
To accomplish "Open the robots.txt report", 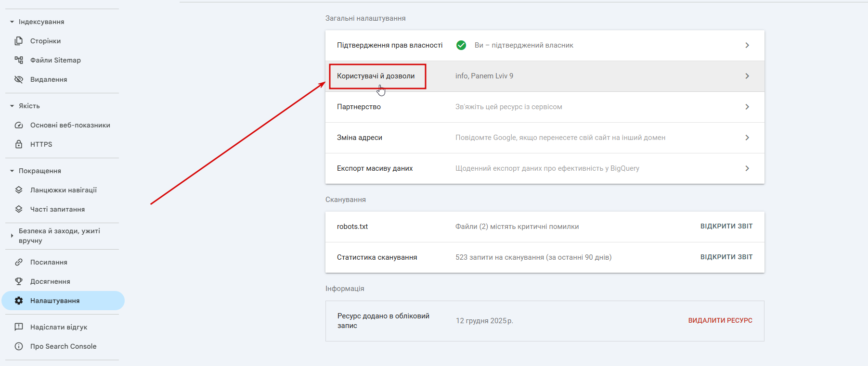I will 726,226.
